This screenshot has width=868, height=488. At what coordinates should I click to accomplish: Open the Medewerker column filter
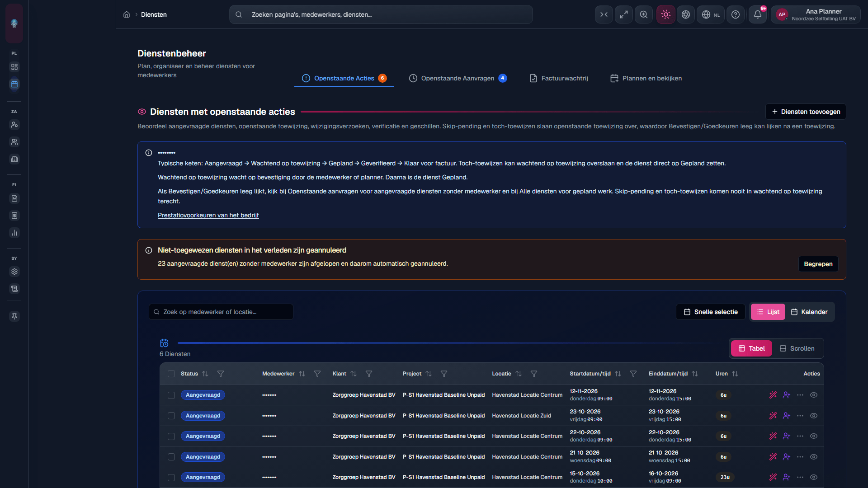coord(317,374)
